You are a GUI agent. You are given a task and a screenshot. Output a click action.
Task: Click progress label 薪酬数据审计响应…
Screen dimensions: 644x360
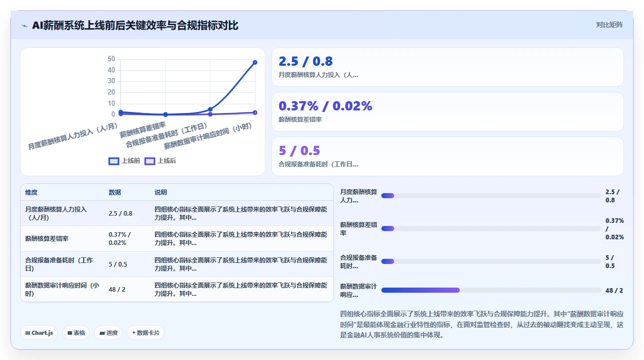(359, 291)
